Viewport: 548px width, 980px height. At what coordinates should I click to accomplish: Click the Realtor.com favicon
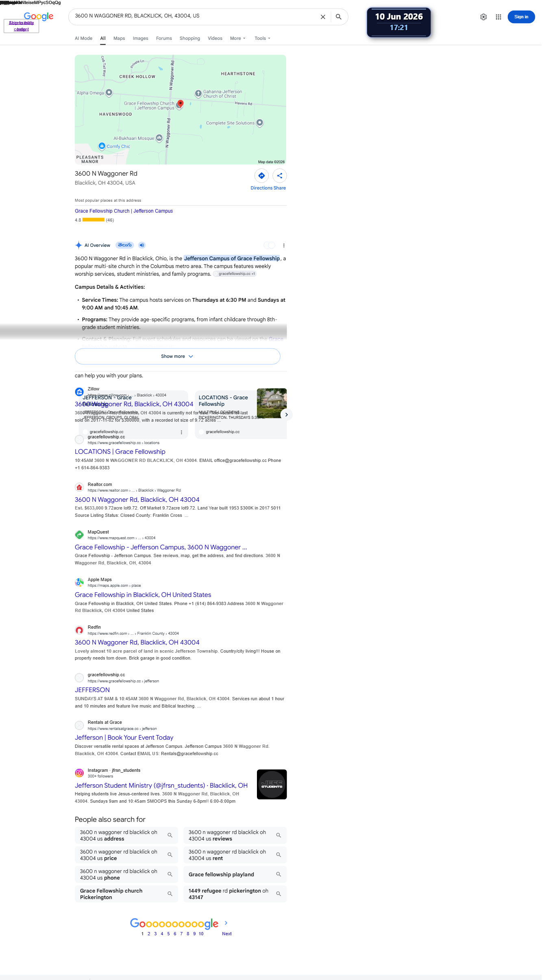coord(79,487)
